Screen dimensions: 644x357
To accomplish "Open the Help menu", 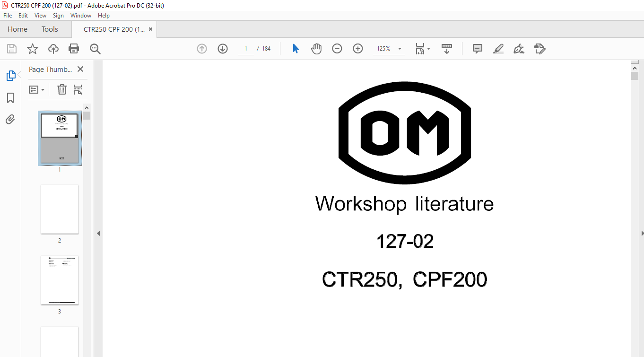I will tap(104, 16).
